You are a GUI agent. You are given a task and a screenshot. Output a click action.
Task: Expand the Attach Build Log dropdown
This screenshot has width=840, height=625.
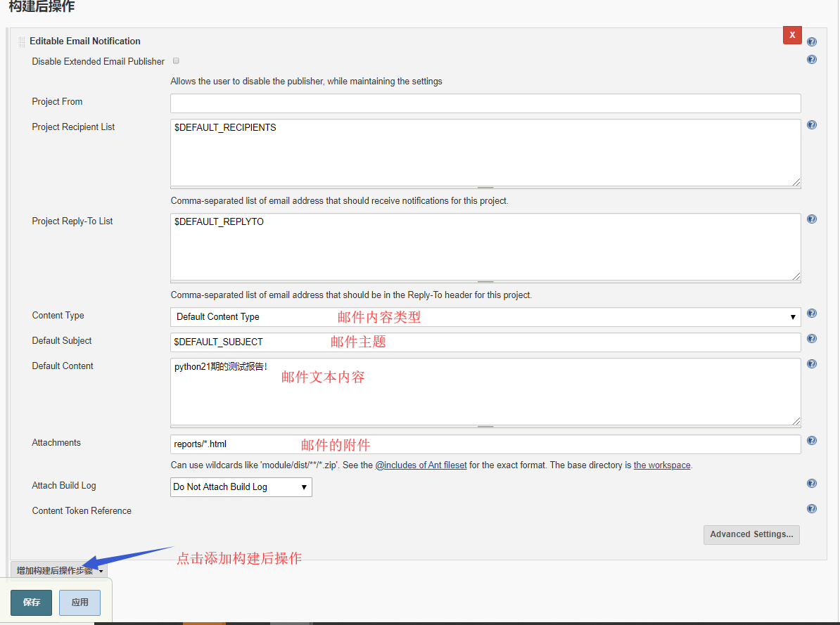(241, 487)
